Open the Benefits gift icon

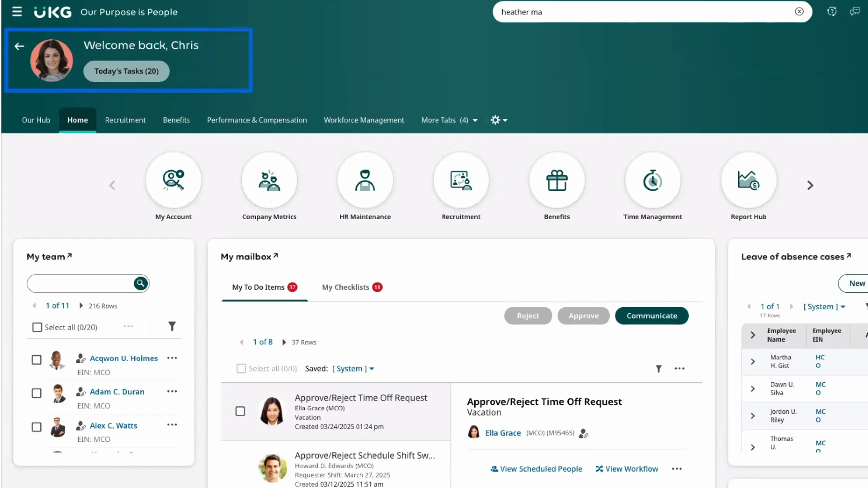(557, 180)
